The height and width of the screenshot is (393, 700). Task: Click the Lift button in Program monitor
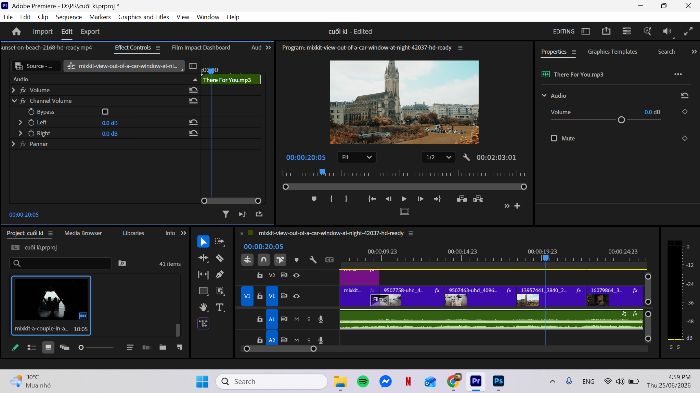click(x=462, y=199)
